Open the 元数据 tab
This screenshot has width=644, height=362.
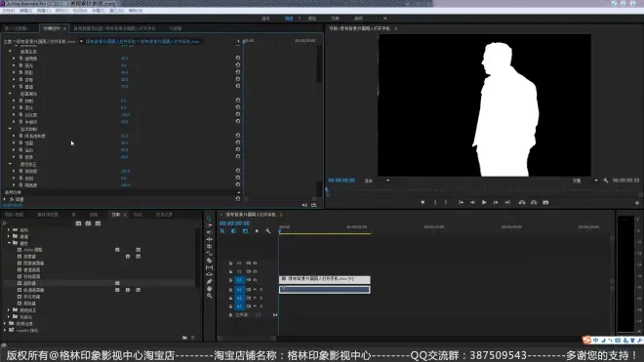click(x=176, y=28)
